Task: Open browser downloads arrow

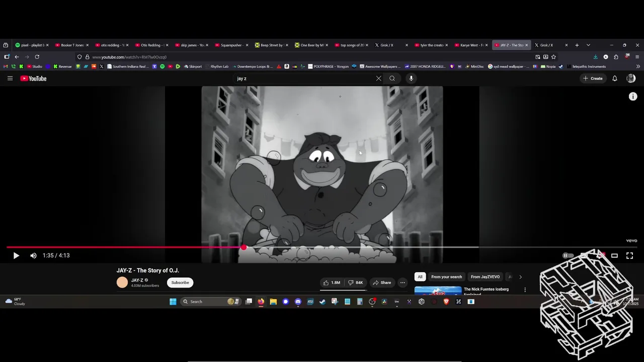Action: [x=596, y=57]
